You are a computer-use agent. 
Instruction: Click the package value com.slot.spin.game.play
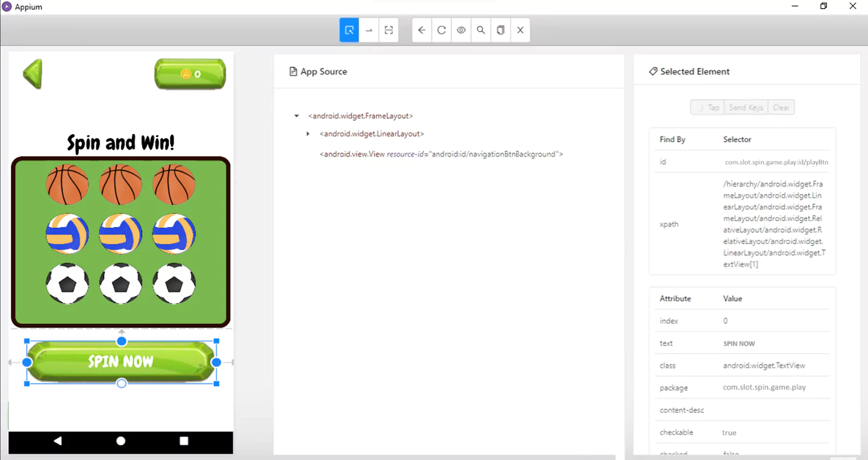point(764,387)
